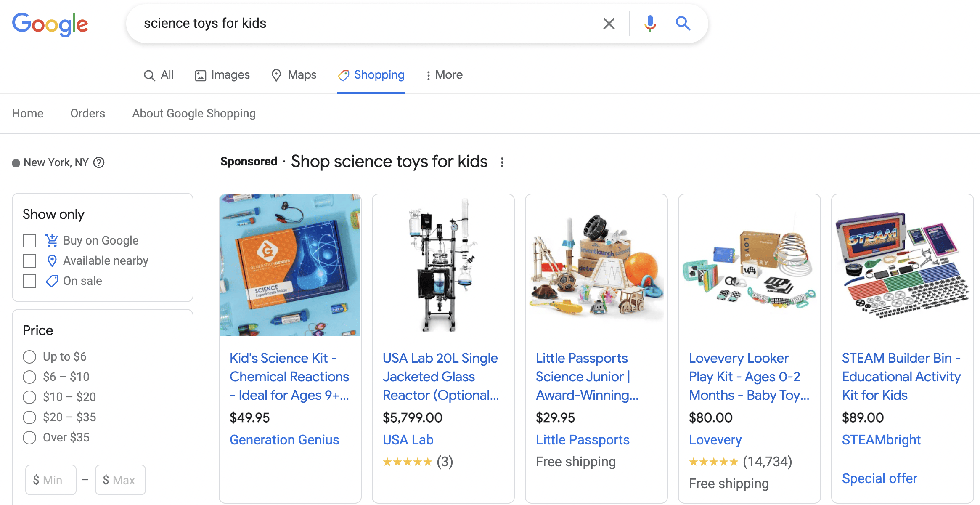Screen dimensions: 980x505
Task: Click the All tab in navigation
Action: click(x=158, y=74)
